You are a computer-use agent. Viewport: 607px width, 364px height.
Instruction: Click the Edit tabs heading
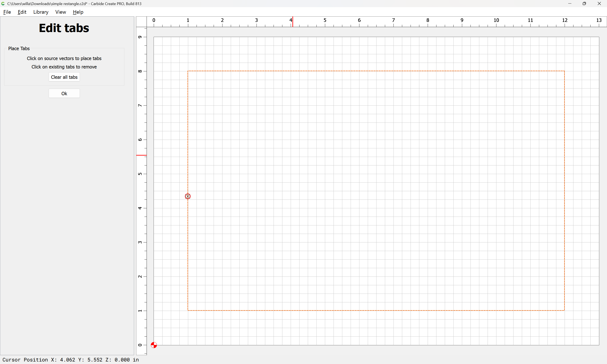(64, 28)
